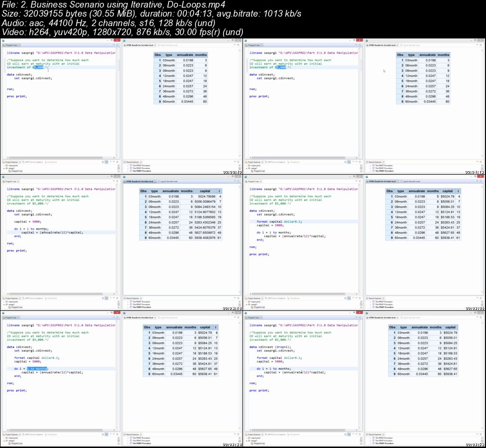
Task: Click the highlighted '1 to months' text in code
Action: tap(37, 369)
